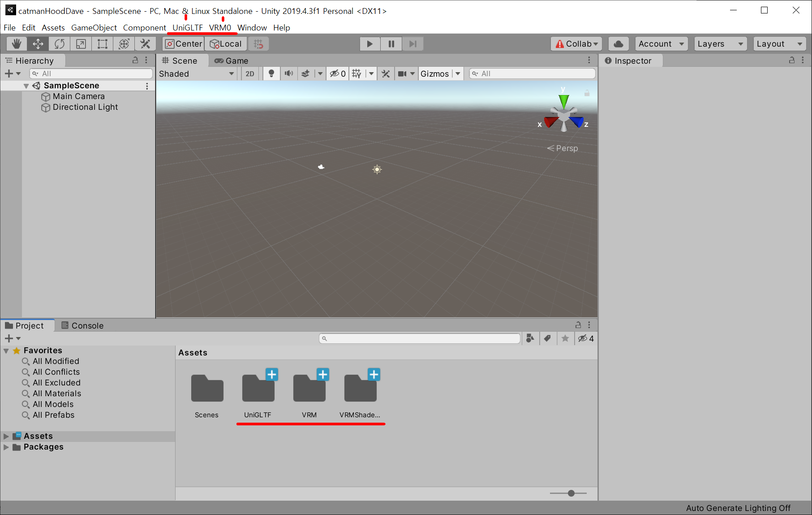
Task: Lock the Hierarchy panel
Action: coord(135,60)
